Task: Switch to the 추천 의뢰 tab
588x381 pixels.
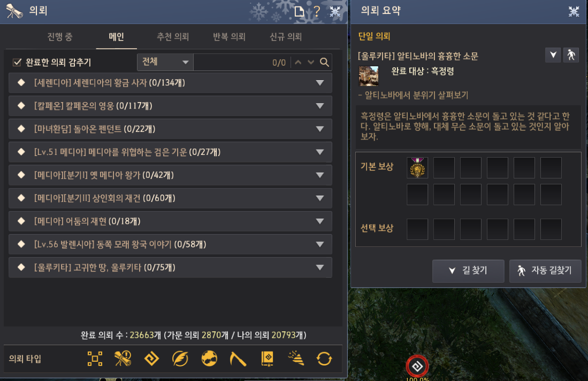Action: 172,37
